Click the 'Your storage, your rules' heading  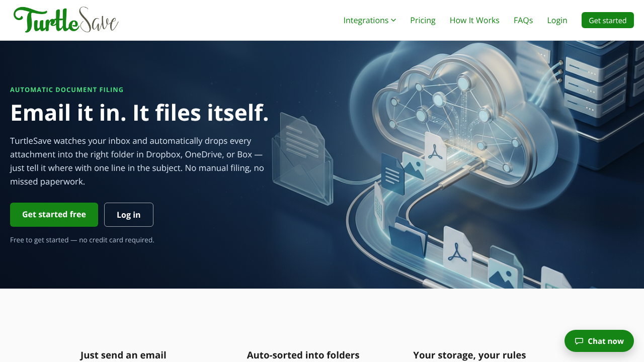pyautogui.click(x=469, y=355)
